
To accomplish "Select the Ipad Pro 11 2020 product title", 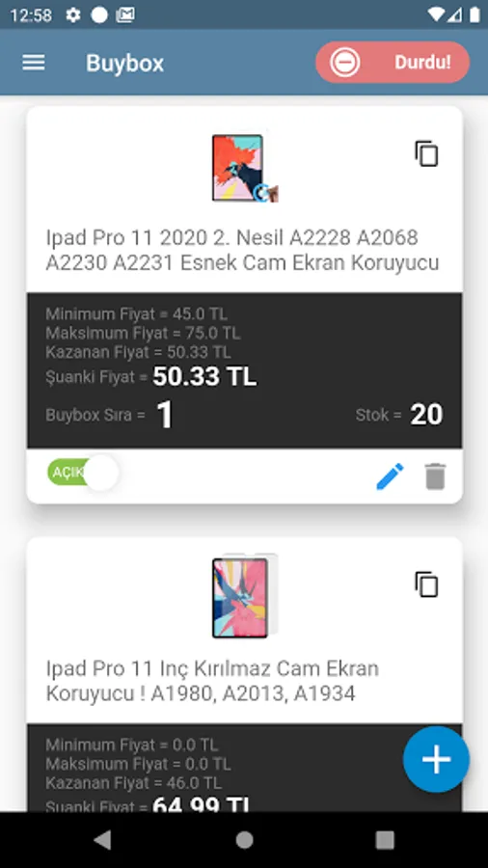I will click(242, 250).
